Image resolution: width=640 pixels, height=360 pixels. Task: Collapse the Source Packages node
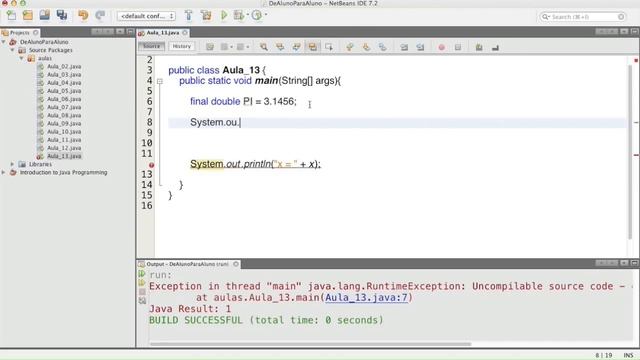[x=12, y=50]
